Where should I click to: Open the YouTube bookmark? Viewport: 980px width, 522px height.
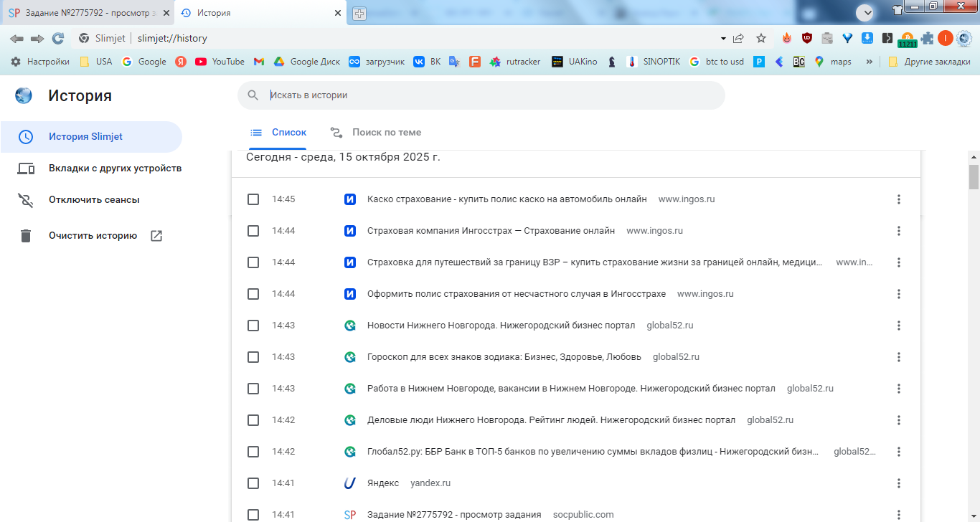tap(220, 62)
